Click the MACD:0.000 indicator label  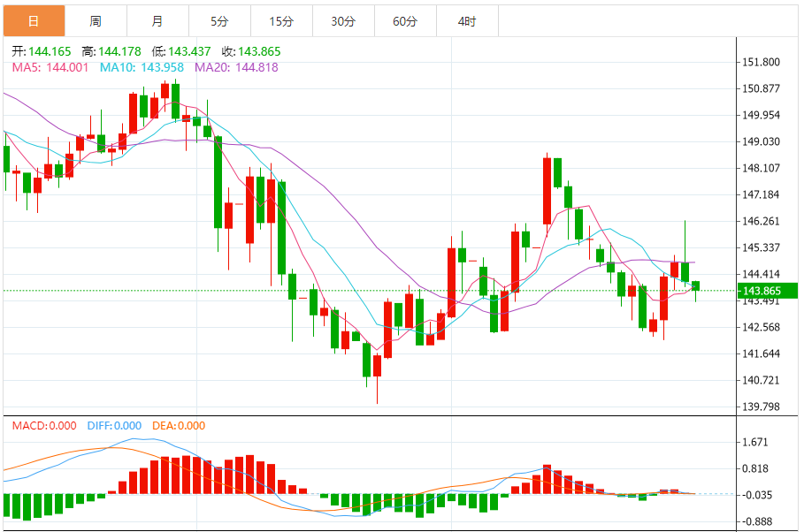(44, 425)
